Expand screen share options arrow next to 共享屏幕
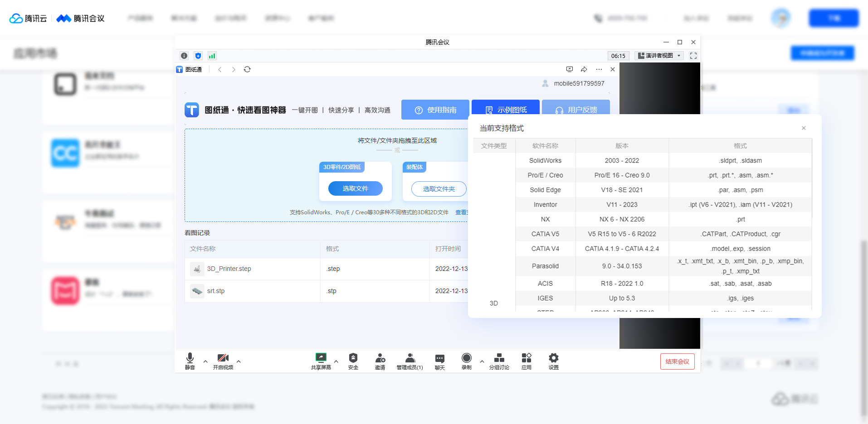868x424 pixels. click(x=336, y=361)
